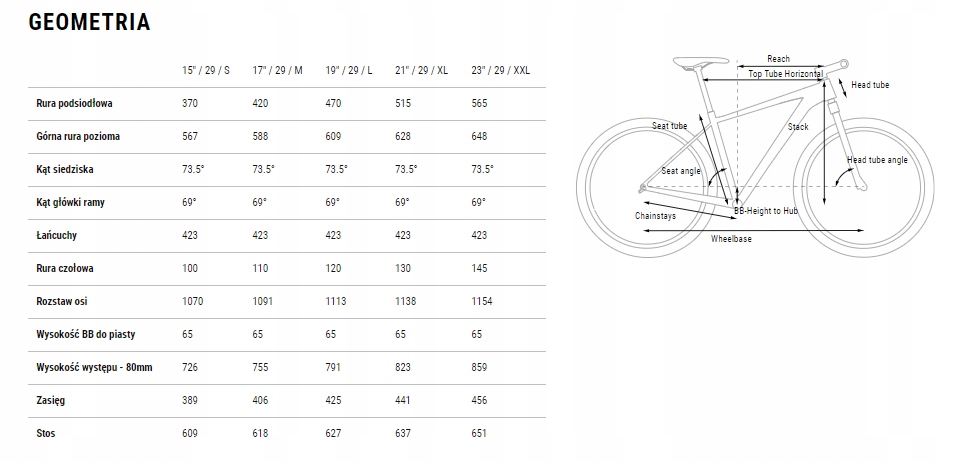This screenshot has height=462, width=960.
Task: Click the GEOMETRIA heading
Action: click(x=89, y=22)
